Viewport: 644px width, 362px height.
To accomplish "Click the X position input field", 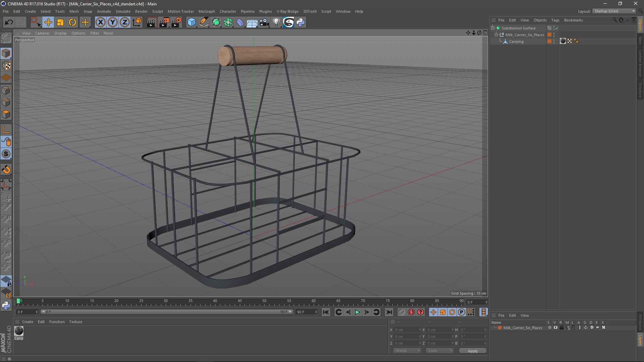I will click(407, 330).
